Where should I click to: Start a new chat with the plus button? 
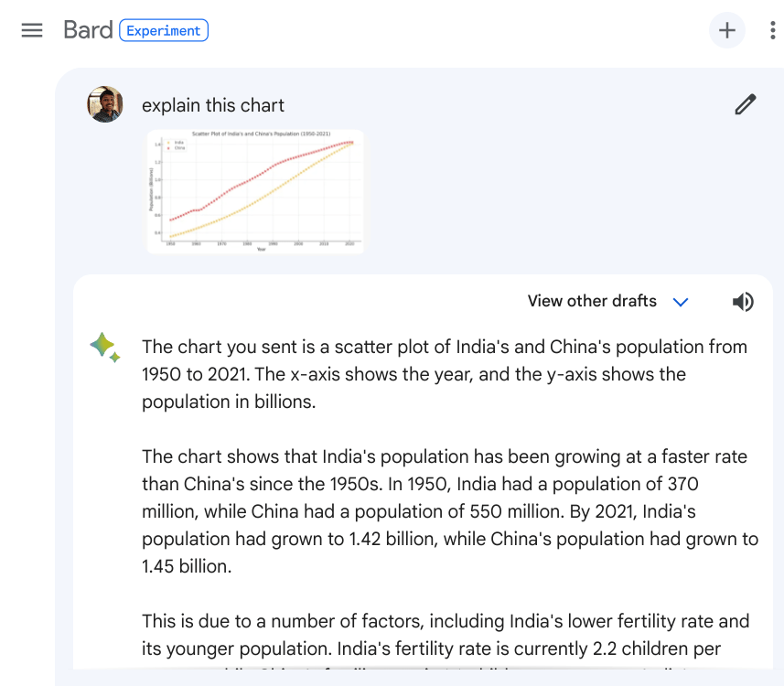pos(726,30)
